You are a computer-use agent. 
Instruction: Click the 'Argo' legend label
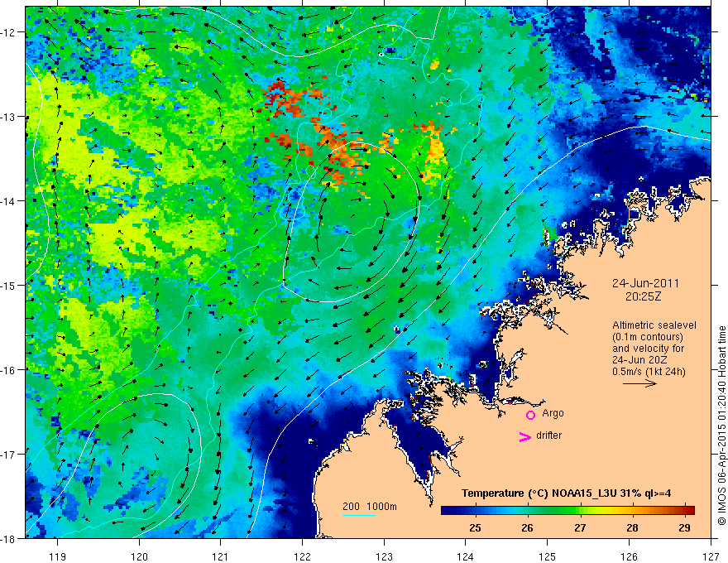[x=553, y=413]
